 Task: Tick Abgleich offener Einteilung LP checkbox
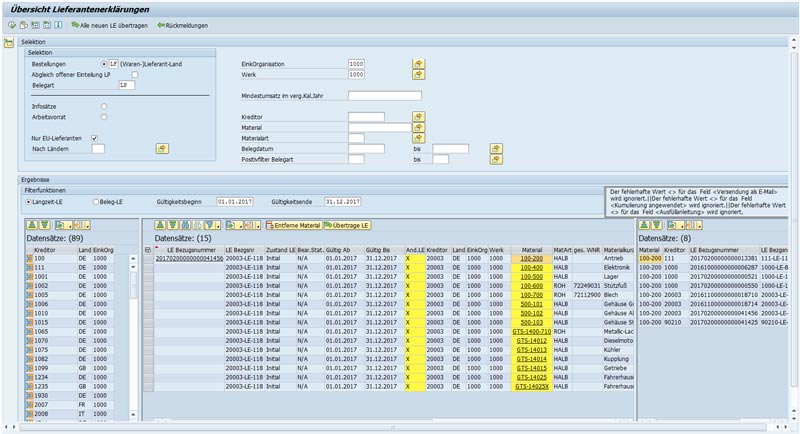pyautogui.click(x=135, y=74)
